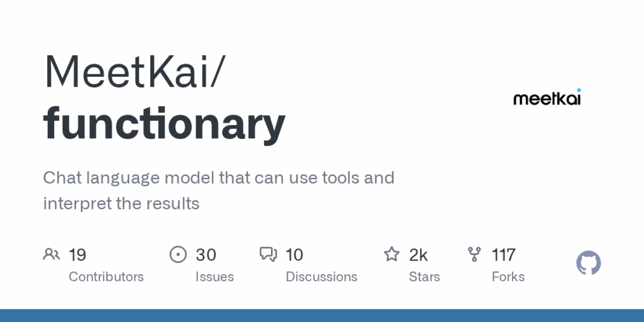Screen dimensions: 644x322
Task: Click the 2k stars count
Action: (418, 255)
